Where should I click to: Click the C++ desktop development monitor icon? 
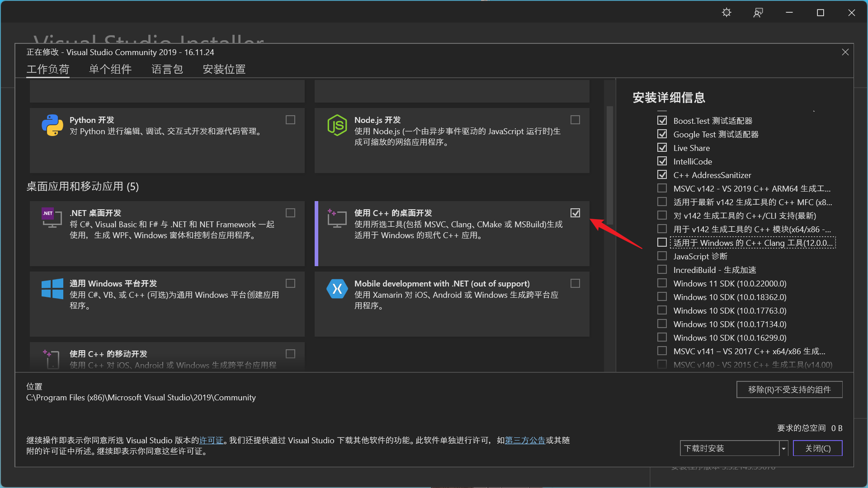tap(337, 218)
